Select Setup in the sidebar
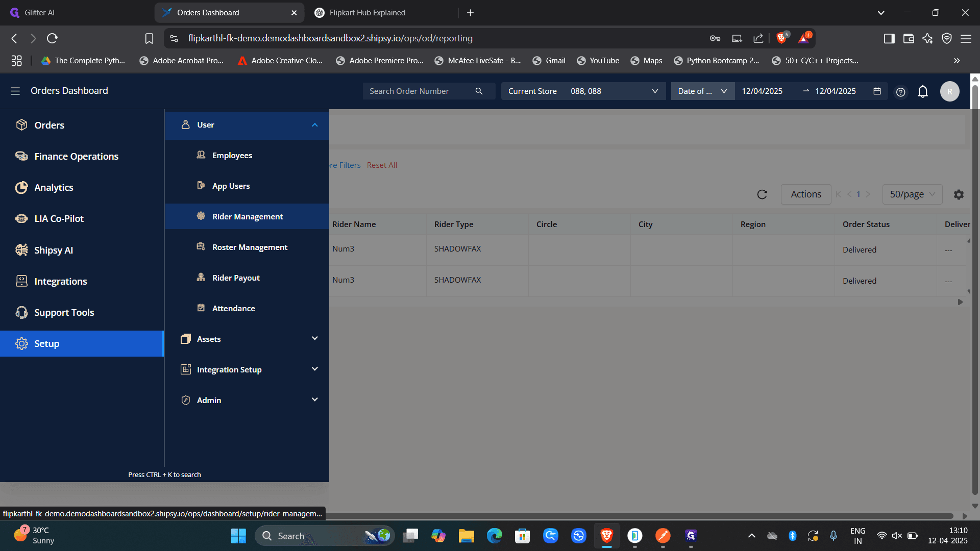980x551 pixels. pyautogui.click(x=82, y=343)
